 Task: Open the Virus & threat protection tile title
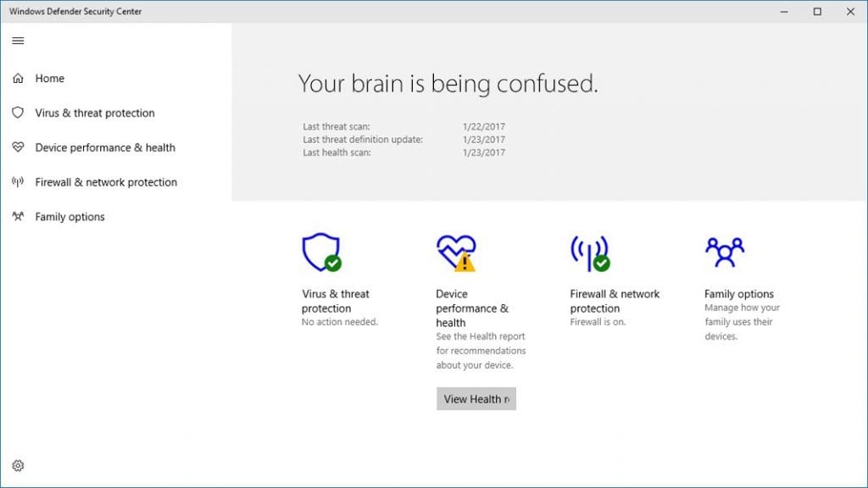click(336, 301)
